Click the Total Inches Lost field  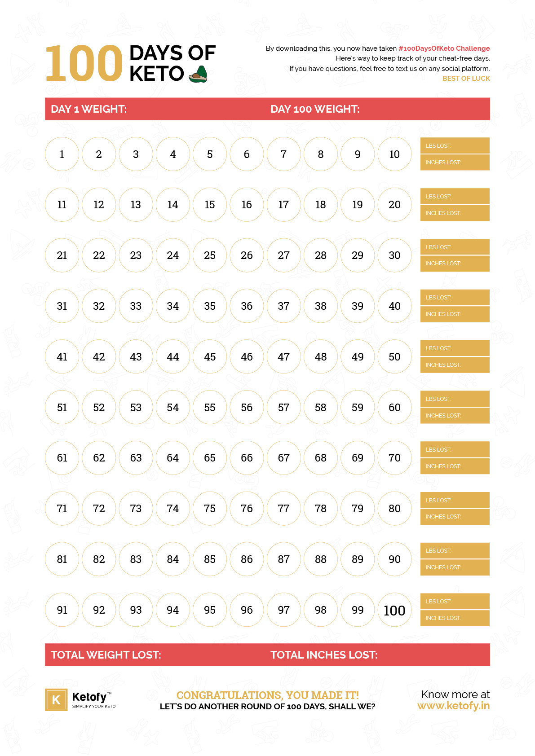(x=380, y=655)
